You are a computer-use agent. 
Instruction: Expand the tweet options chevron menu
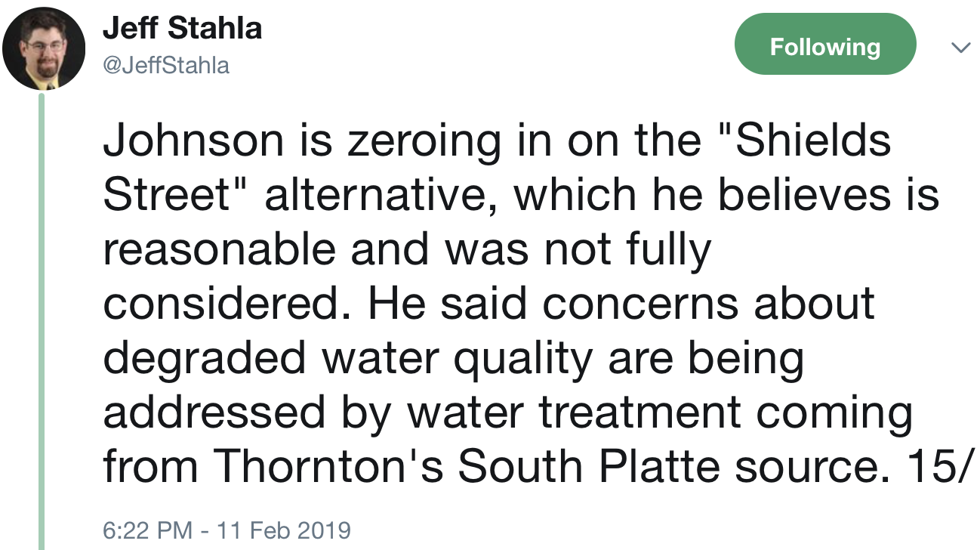click(960, 48)
